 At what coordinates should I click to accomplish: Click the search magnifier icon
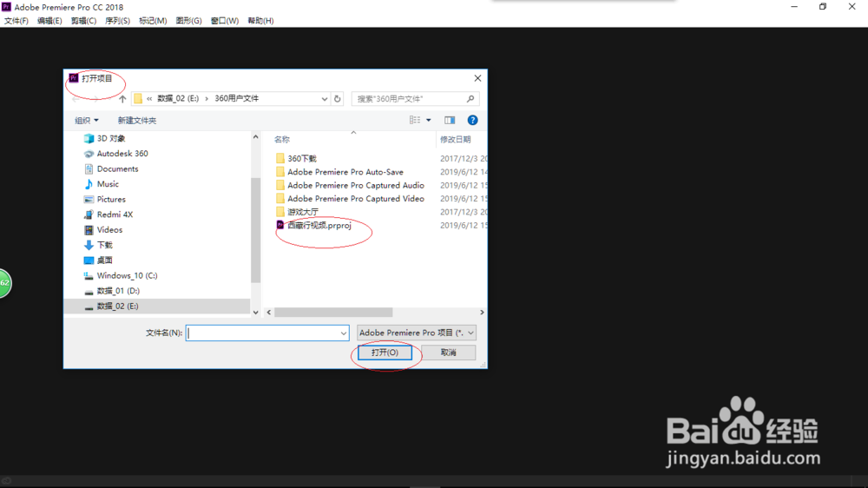470,99
